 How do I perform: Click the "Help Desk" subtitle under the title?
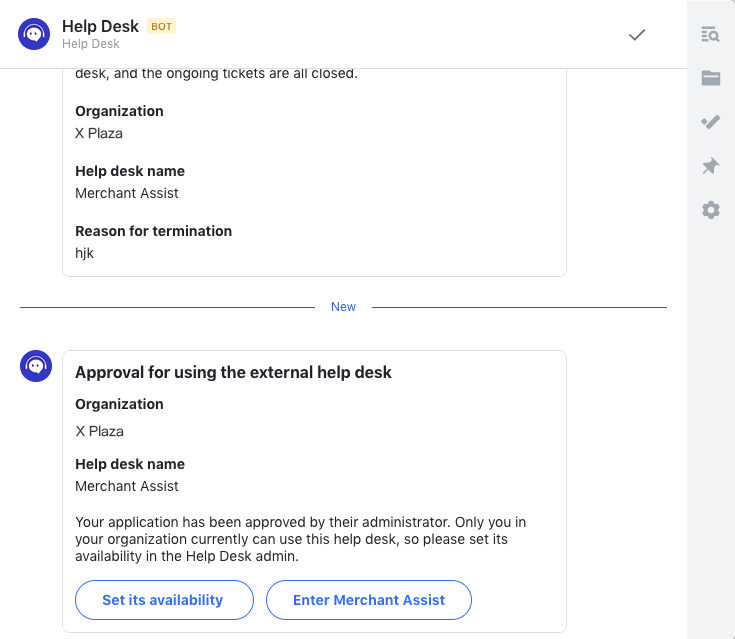pyautogui.click(x=91, y=44)
